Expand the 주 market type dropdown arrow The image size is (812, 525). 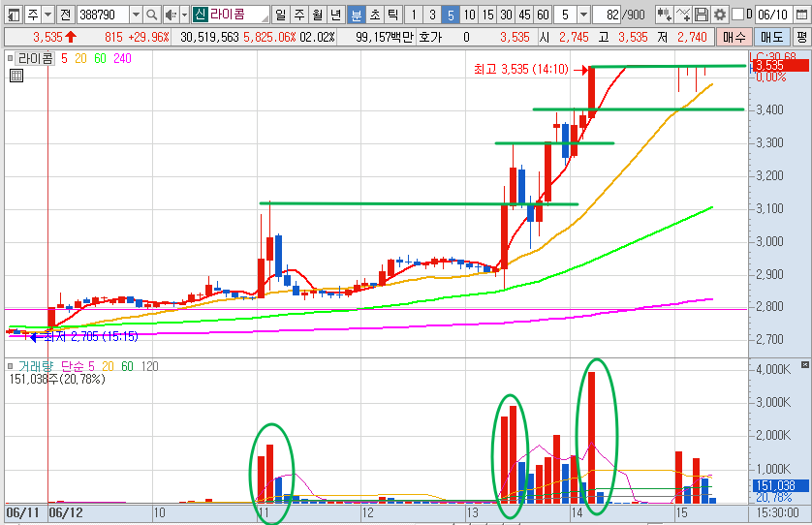[48, 15]
